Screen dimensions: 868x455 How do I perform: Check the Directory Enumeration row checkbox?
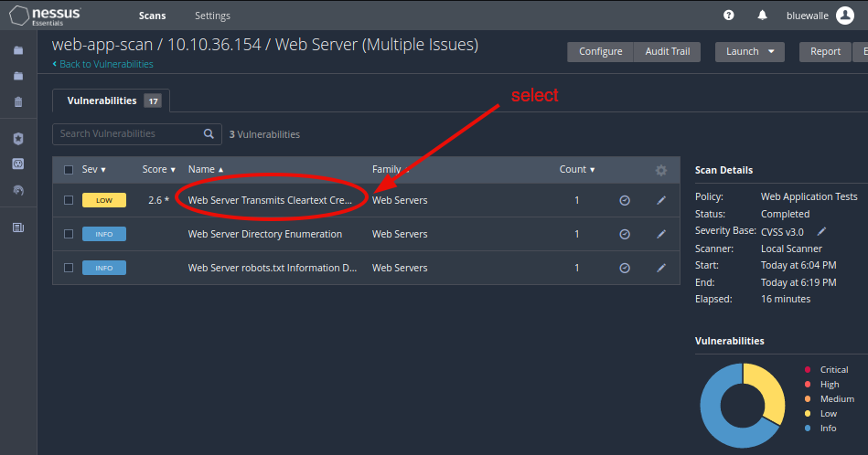pos(69,234)
